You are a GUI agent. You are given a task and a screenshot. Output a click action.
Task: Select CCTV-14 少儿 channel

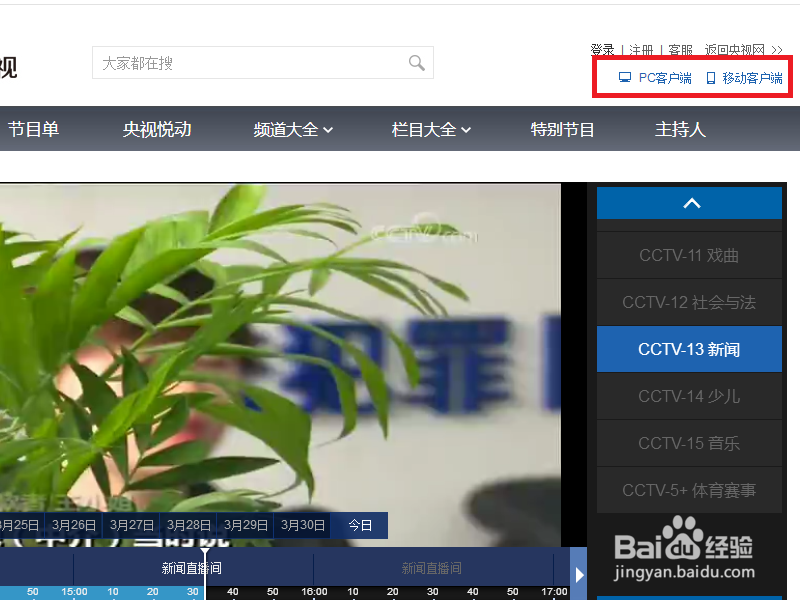689,396
